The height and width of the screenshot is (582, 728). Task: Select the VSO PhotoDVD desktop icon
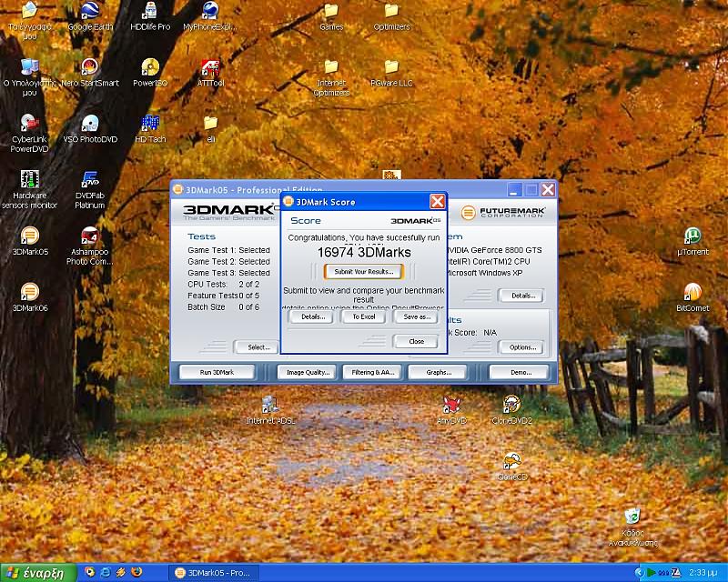90,129
